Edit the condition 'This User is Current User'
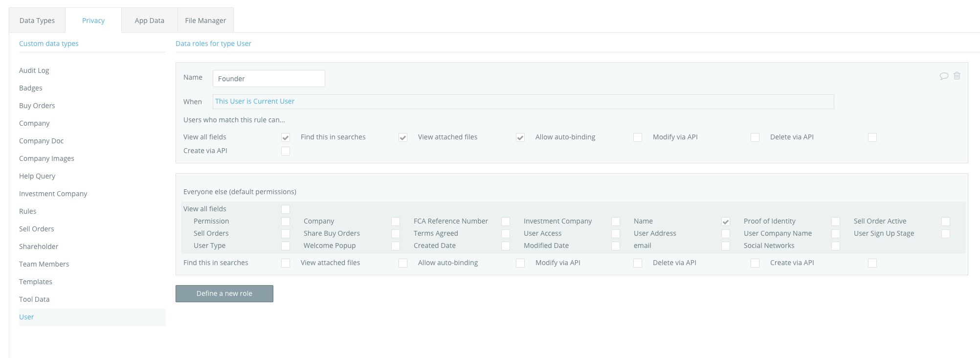The width and height of the screenshot is (980, 358). [x=255, y=101]
